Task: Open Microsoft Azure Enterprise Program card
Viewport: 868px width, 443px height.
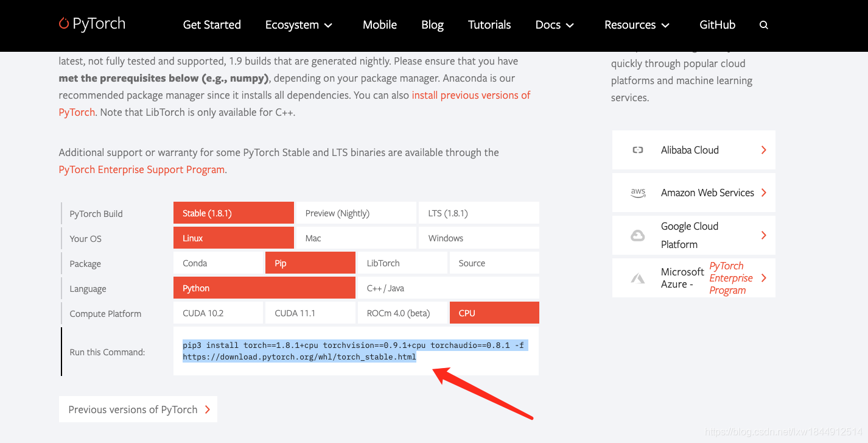Action: click(x=694, y=278)
